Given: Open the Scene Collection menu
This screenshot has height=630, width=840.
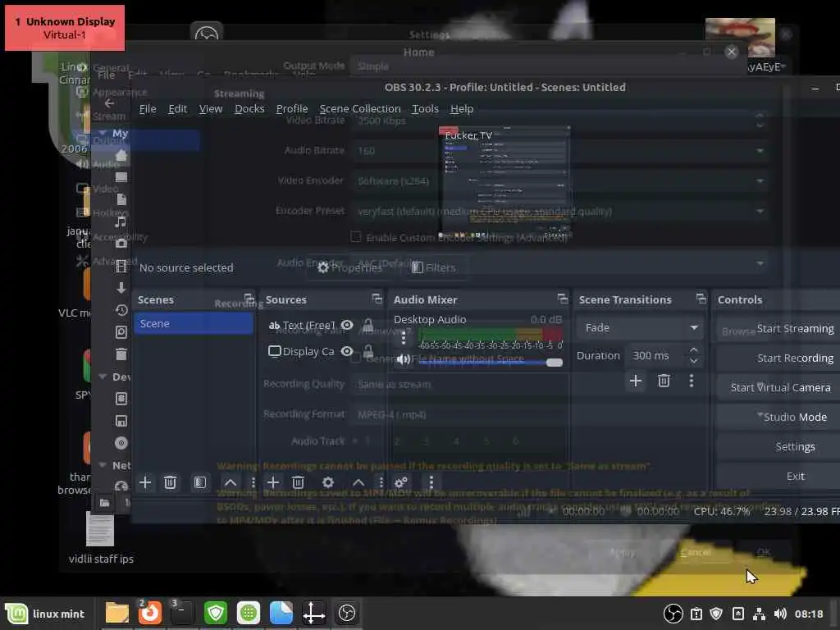Looking at the screenshot, I should (x=360, y=109).
